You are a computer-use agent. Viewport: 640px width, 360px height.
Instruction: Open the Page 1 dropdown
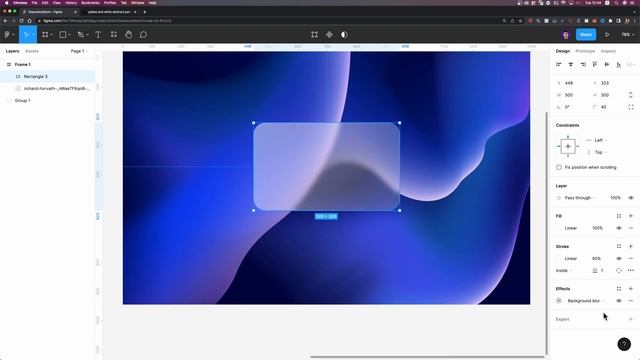coord(79,51)
